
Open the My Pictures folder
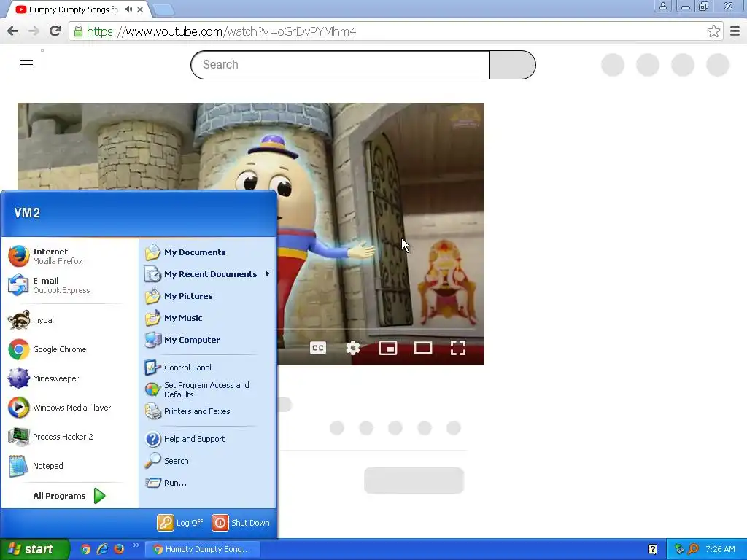(208, 296)
